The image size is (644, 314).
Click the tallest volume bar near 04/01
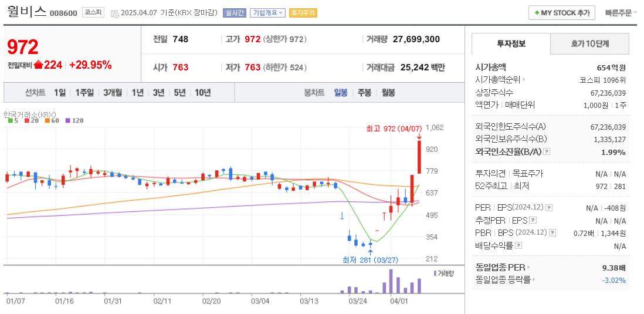click(x=391, y=281)
